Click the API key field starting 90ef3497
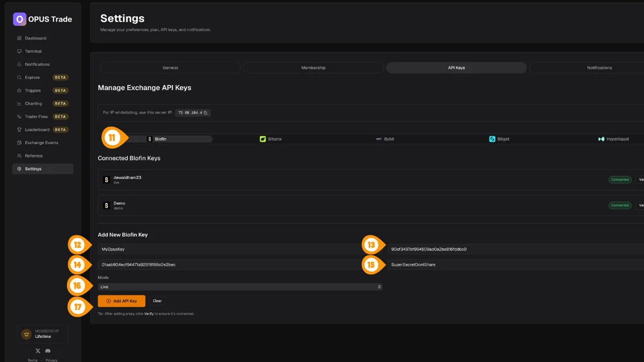This screenshot has height=362, width=644. pyautogui.click(x=516, y=249)
